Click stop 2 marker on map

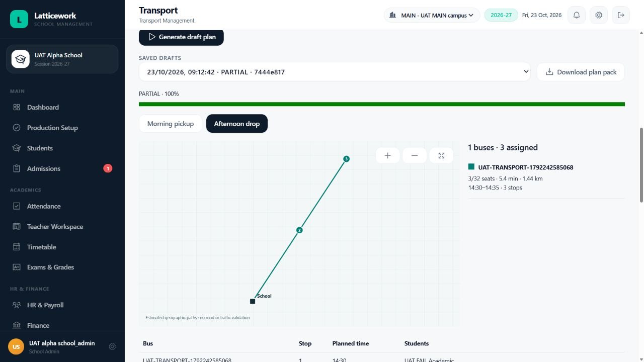pos(299,230)
